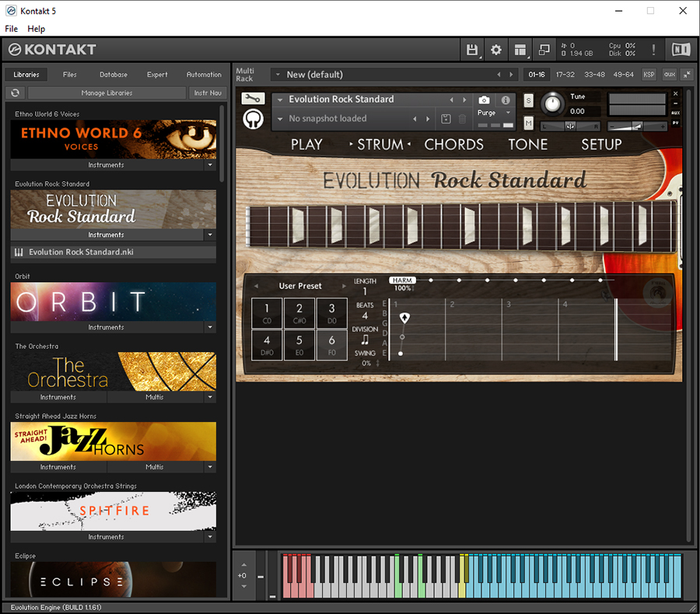
Task: Switch to the Expert tab
Action: [x=157, y=75]
